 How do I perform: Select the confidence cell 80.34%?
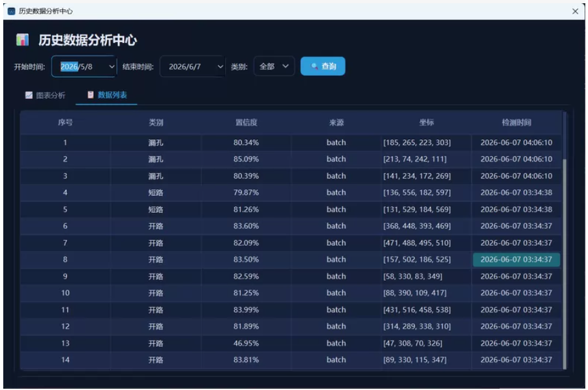246,143
